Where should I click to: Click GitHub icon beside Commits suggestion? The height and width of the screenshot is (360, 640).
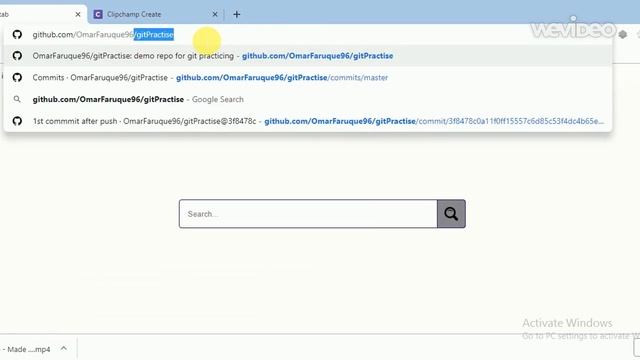point(17,77)
